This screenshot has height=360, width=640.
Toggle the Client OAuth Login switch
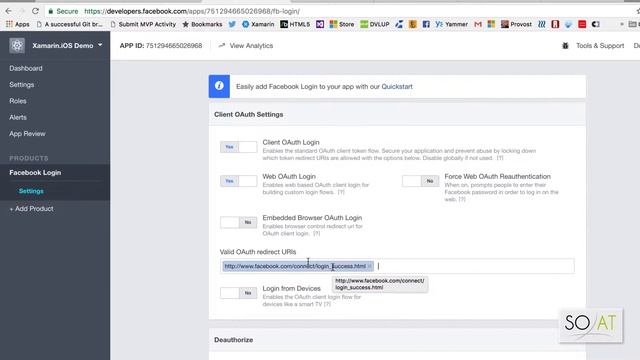tap(238, 147)
